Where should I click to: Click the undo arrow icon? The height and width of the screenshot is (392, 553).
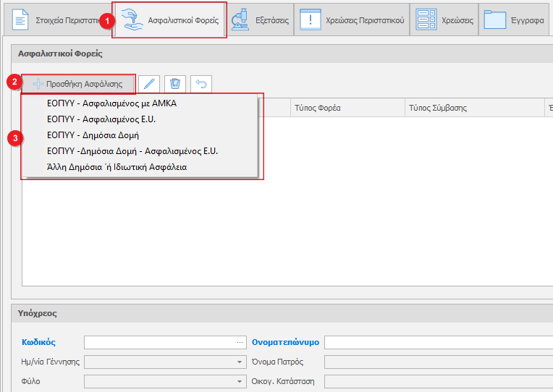pos(200,84)
